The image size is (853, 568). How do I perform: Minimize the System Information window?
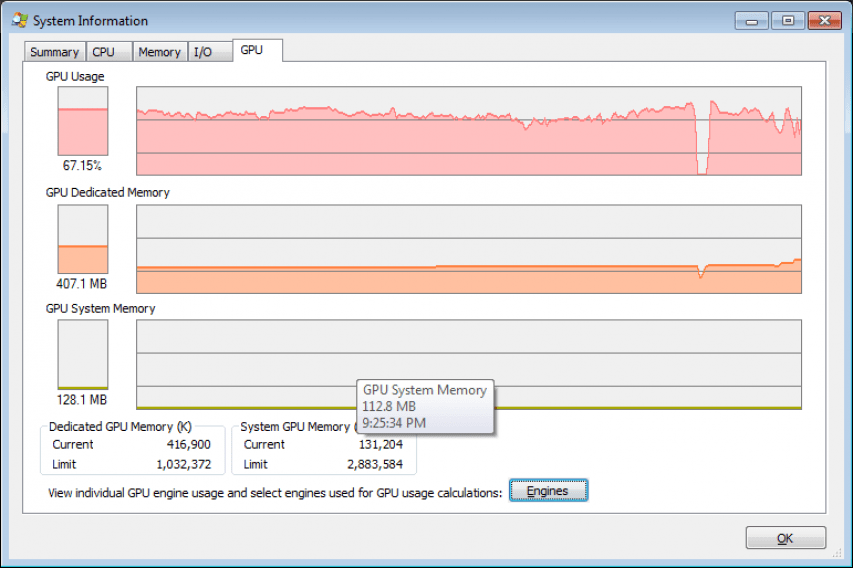752,21
